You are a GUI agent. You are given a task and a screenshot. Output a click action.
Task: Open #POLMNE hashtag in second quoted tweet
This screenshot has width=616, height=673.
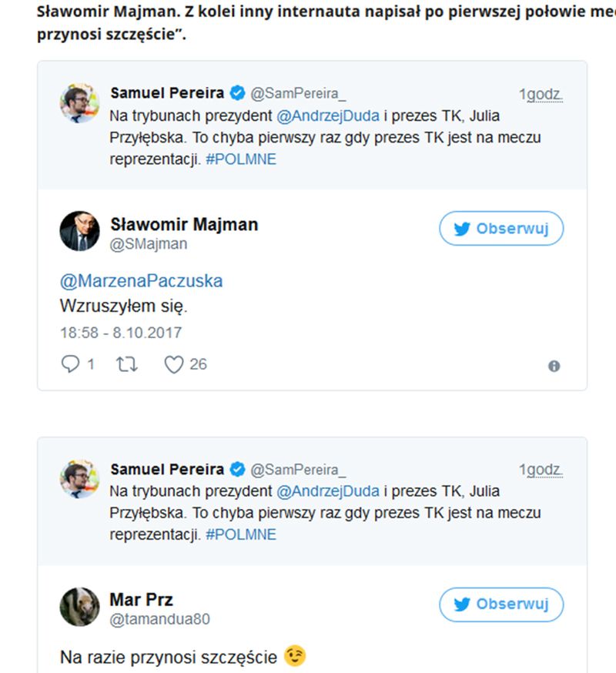pos(241,535)
